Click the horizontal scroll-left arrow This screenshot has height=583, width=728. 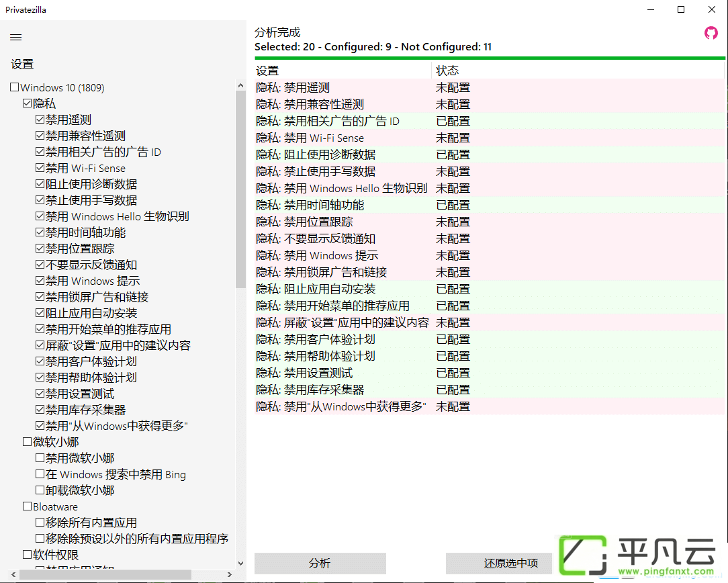tap(14, 575)
